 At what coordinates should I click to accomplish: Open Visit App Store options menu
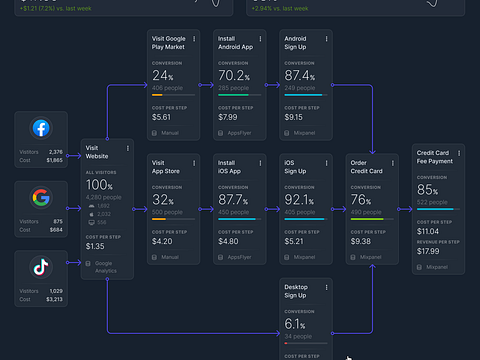click(x=194, y=163)
